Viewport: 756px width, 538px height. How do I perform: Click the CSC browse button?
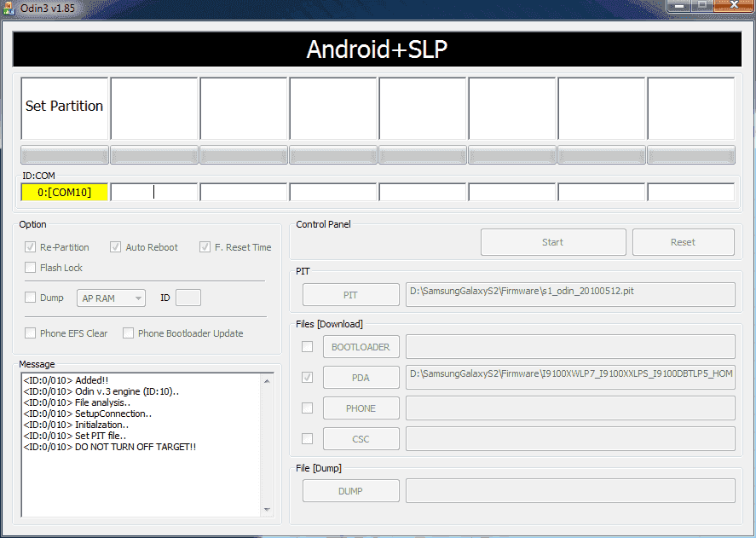361,438
